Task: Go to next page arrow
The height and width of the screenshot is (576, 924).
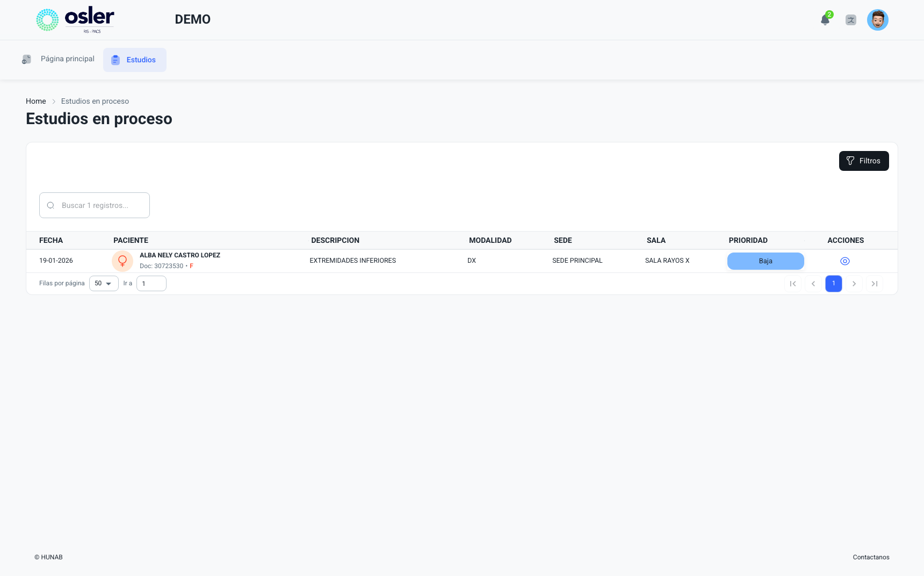Action: (x=854, y=284)
